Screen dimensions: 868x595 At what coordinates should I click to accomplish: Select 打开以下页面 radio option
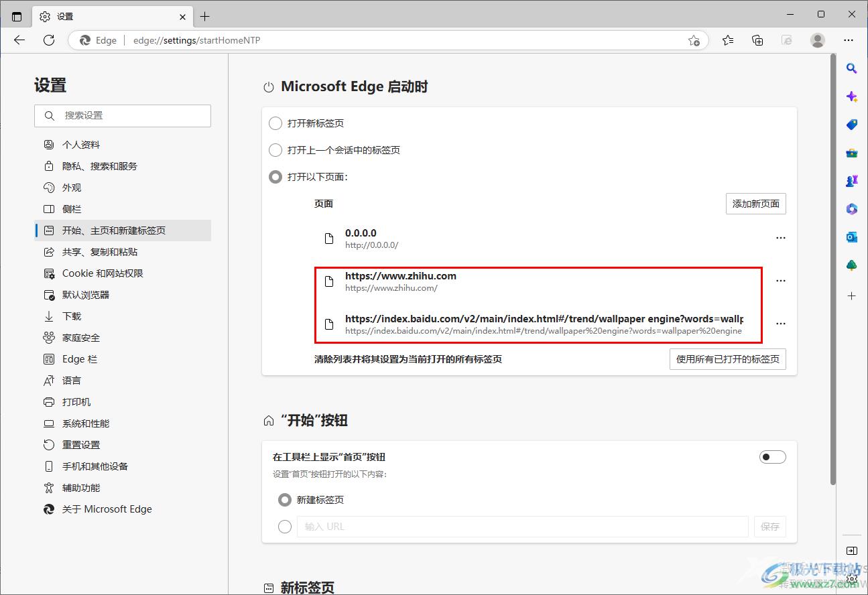tap(275, 177)
